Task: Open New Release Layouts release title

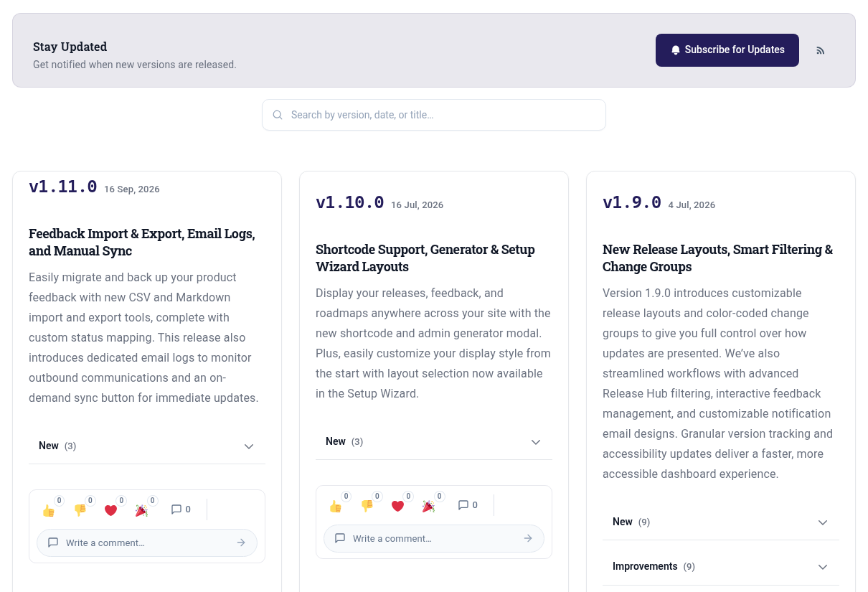Action: point(717,258)
